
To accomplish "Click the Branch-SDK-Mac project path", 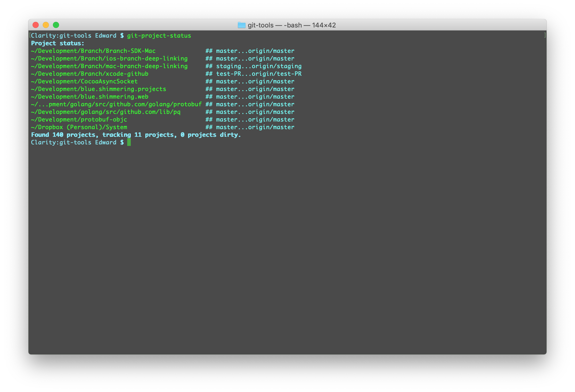I will coord(93,51).
